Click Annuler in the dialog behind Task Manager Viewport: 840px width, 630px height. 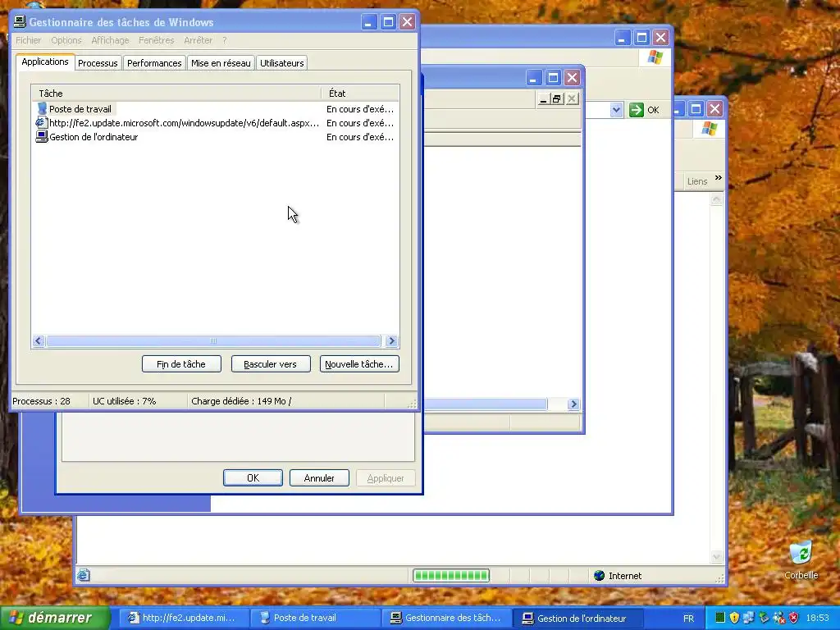[x=319, y=478]
